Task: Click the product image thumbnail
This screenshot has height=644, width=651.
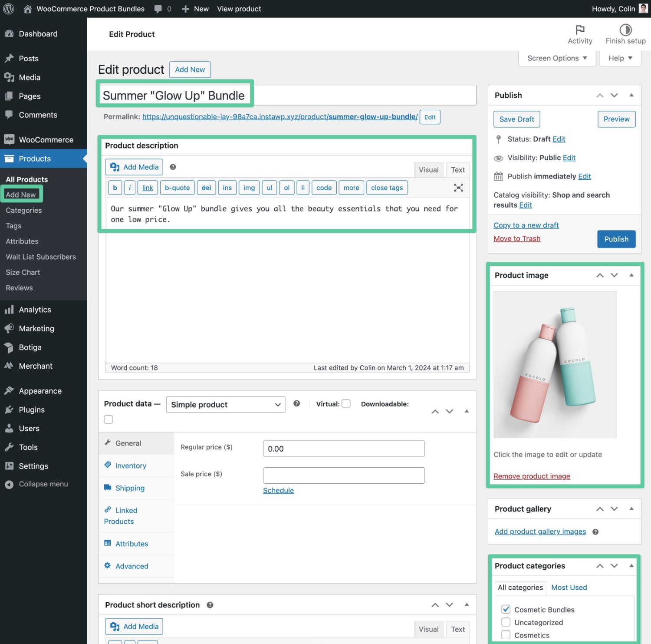Action: pyautogui.click(x=555, y=364)
